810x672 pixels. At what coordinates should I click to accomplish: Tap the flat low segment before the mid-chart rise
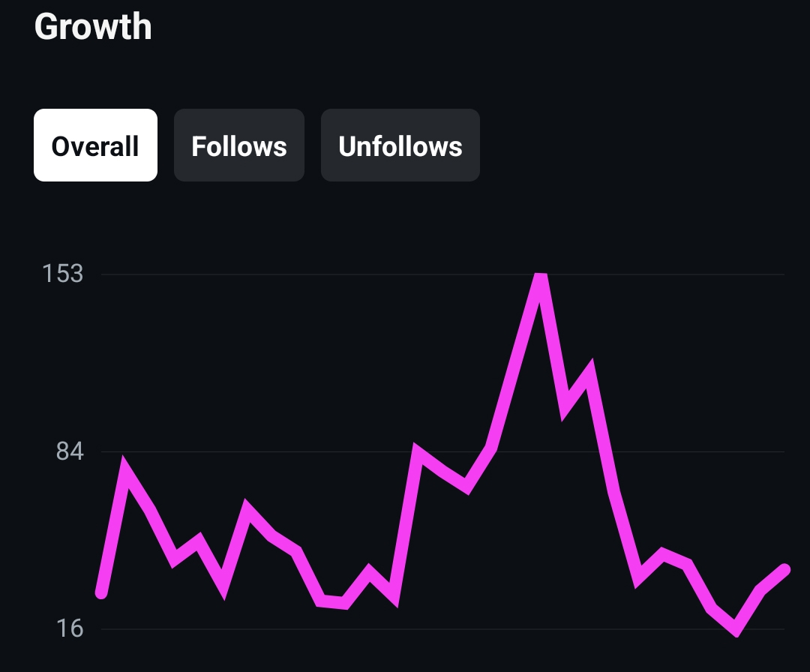[x=332, y=601]
